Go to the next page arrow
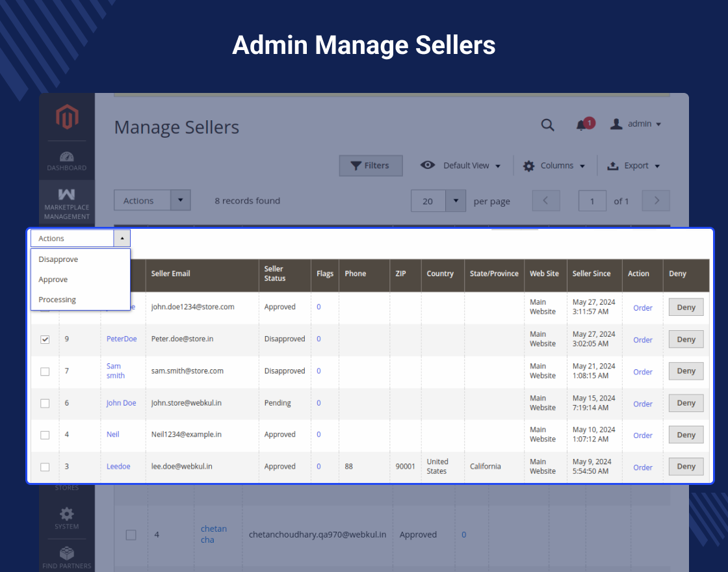Image resolution: width=728 pixels, height=572 pixels. tap(656, 201)
